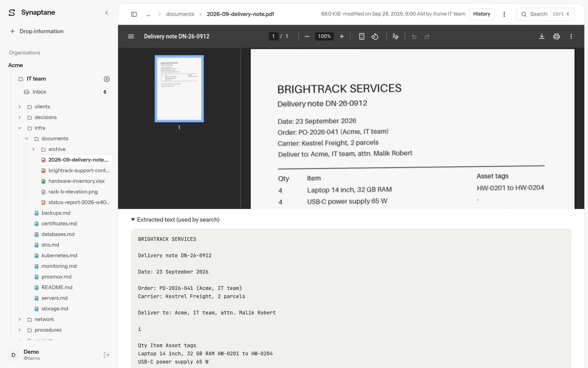
Task: Click Drop information
Action: tap(37, 31)
